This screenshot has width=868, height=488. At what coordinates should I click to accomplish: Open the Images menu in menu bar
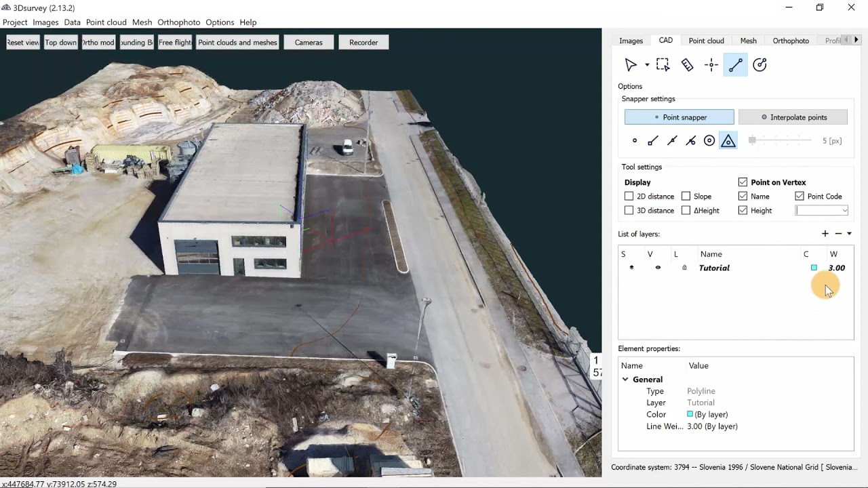click(x=45, y=22)
